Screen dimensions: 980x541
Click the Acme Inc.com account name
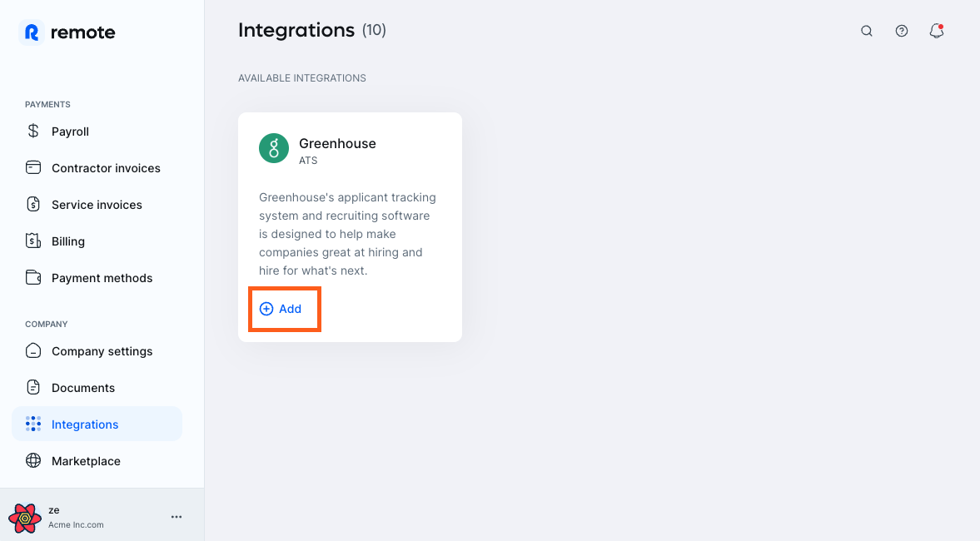[x=77, y=524]
